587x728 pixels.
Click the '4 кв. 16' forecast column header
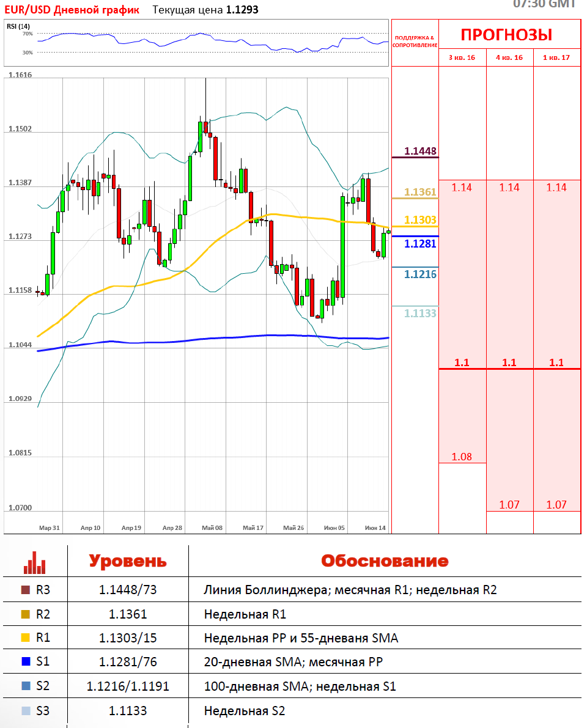point(509,57)
